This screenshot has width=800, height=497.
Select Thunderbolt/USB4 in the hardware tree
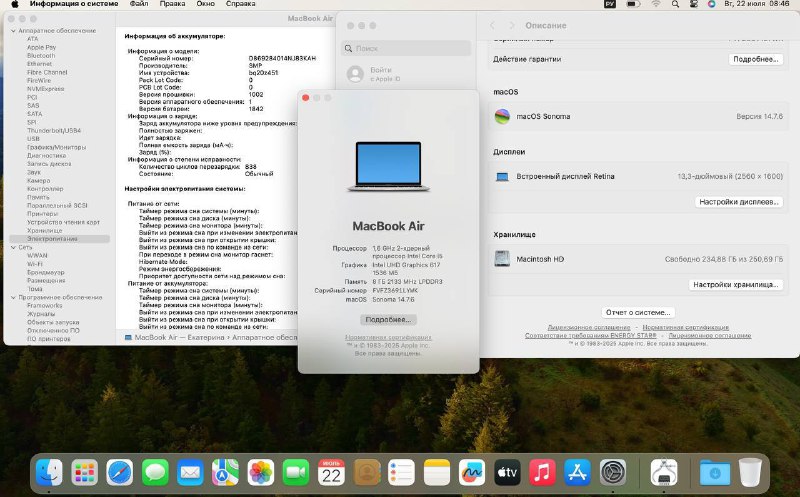coord(54,131)
